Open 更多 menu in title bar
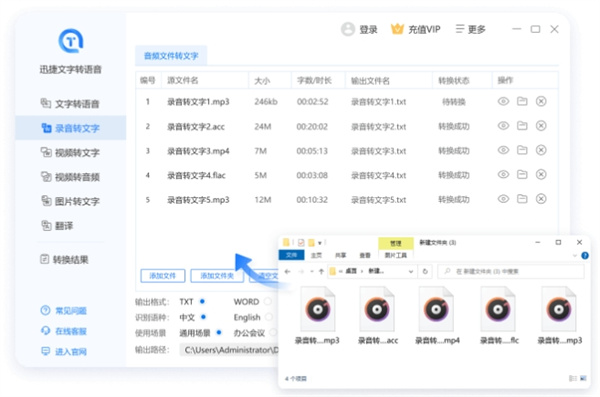 tap(471, 29)
